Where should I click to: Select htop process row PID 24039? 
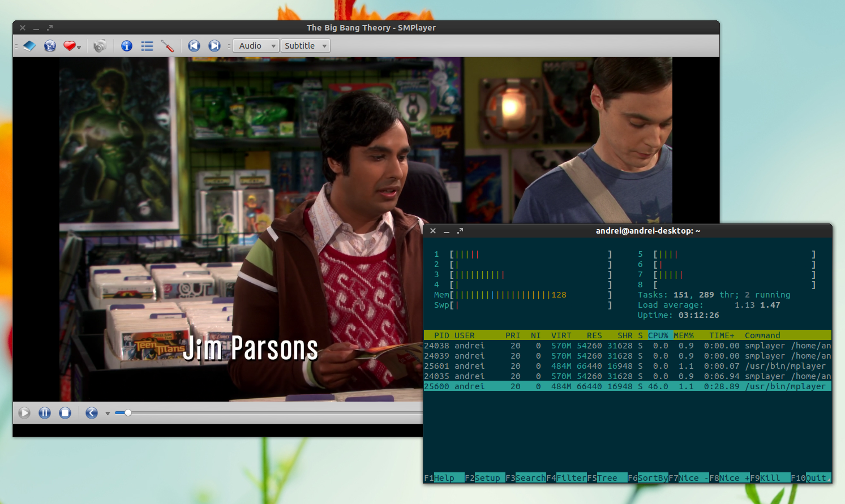click(628, 356)
